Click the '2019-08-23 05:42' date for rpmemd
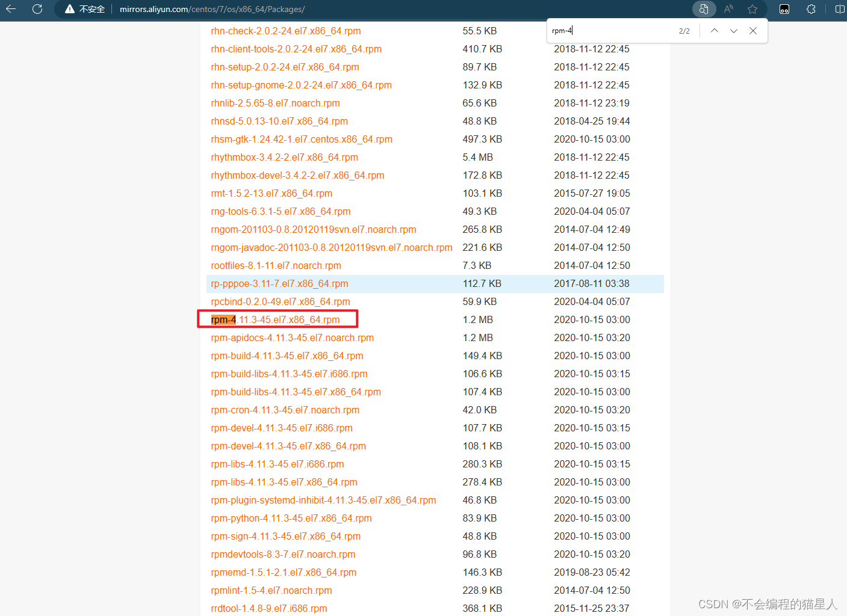847x616 pixels. coord(592,572)
